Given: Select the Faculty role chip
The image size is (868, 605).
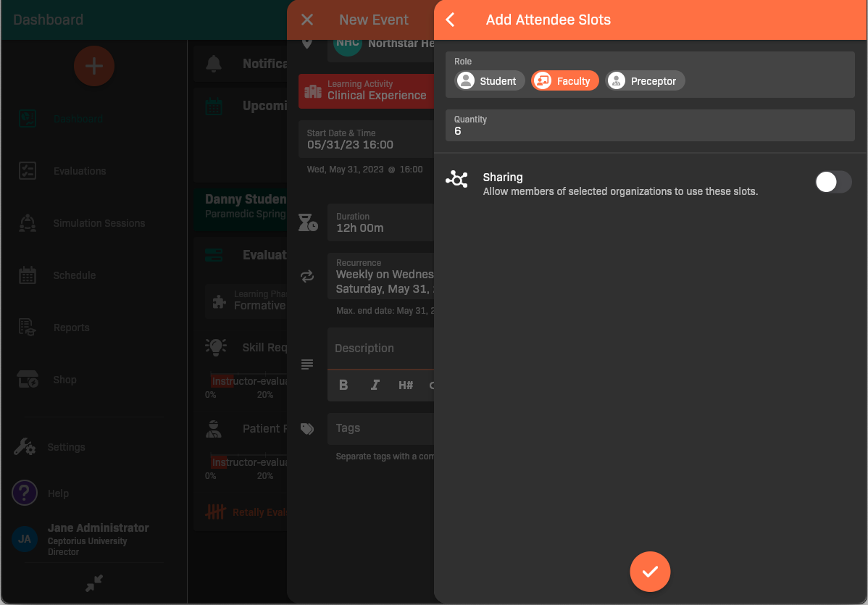Looking at the screenshot, I should [x=565, y=81].
